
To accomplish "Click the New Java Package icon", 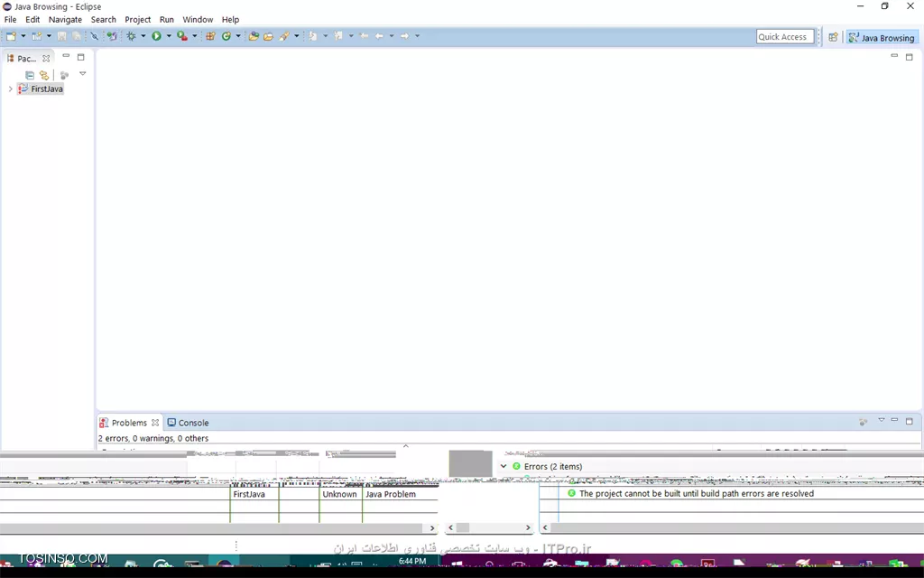I will (x=209, y=36).
